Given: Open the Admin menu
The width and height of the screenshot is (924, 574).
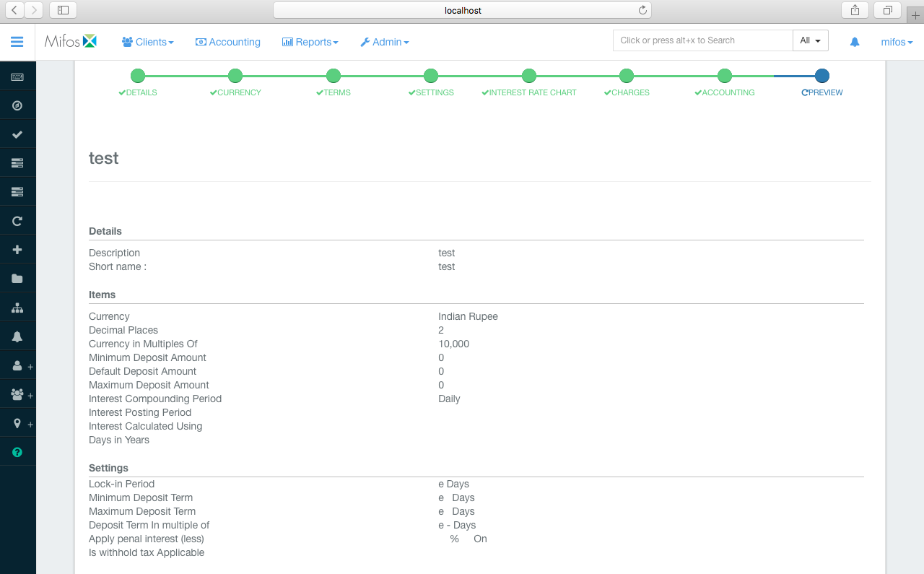Looking at the screenshot, I should (x=384, y=42).
